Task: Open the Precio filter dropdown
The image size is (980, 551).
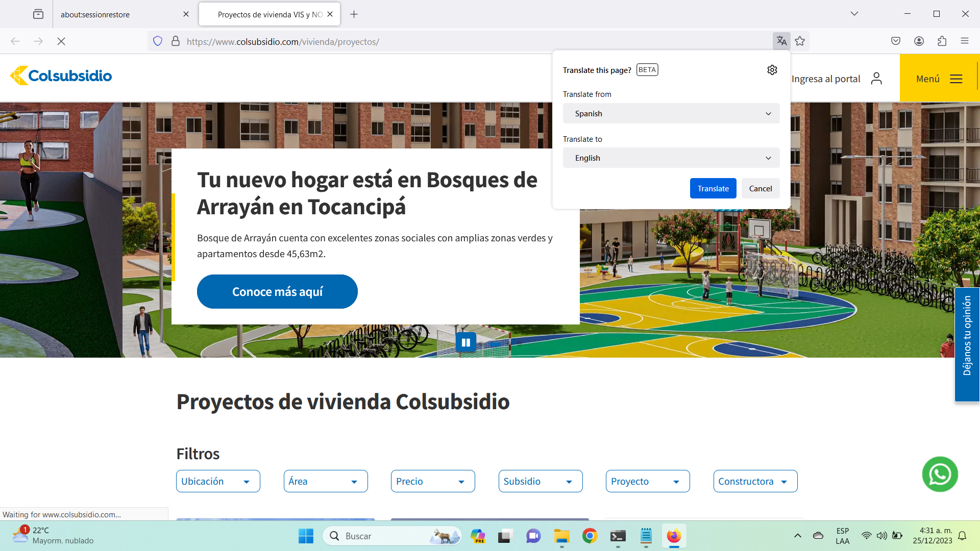Action: (x=432, y=481)
